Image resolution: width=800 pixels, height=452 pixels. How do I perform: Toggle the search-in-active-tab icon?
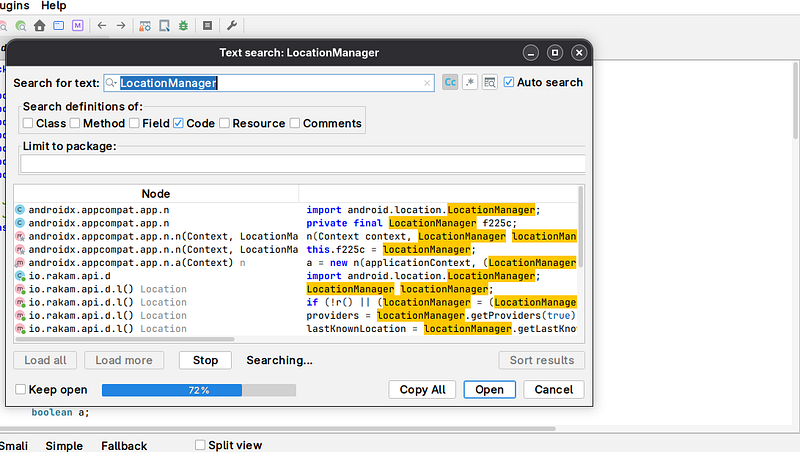coord(489,82)
